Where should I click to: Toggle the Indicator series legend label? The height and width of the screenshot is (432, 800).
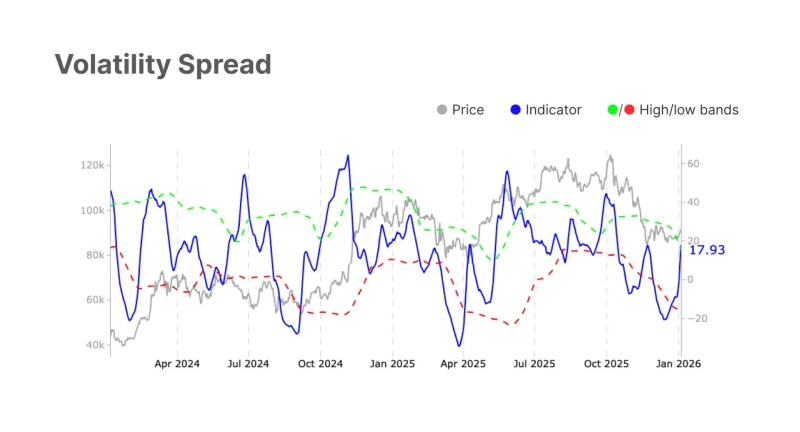552,109
